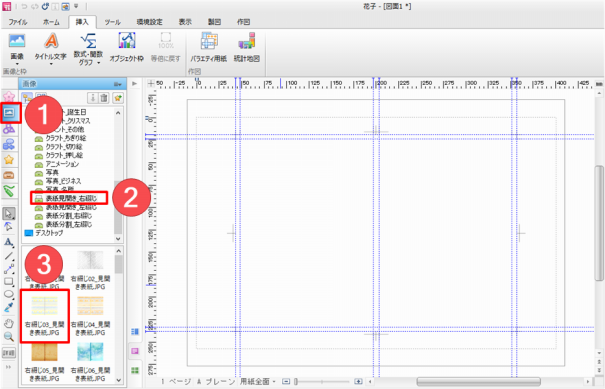The image size is (605, 389).
Task: Select the blue diagram parts sidebar icon
Action: click(9, 145)
